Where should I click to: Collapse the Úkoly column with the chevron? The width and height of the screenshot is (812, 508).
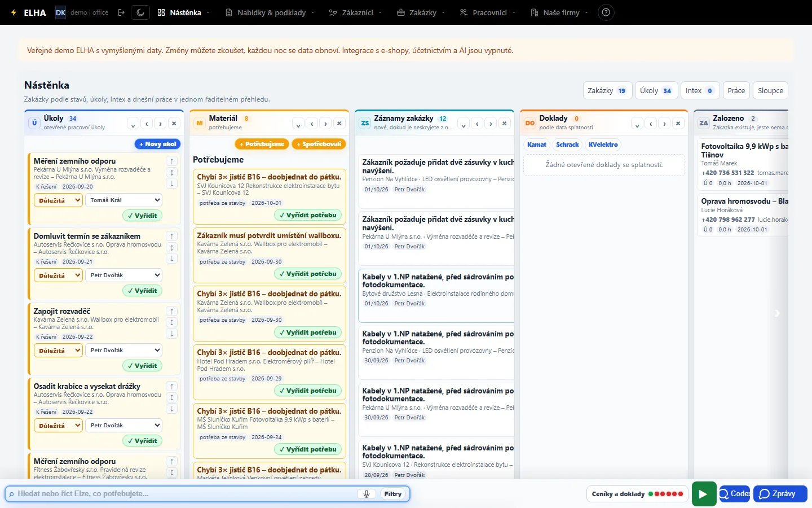tap(134, 124)
